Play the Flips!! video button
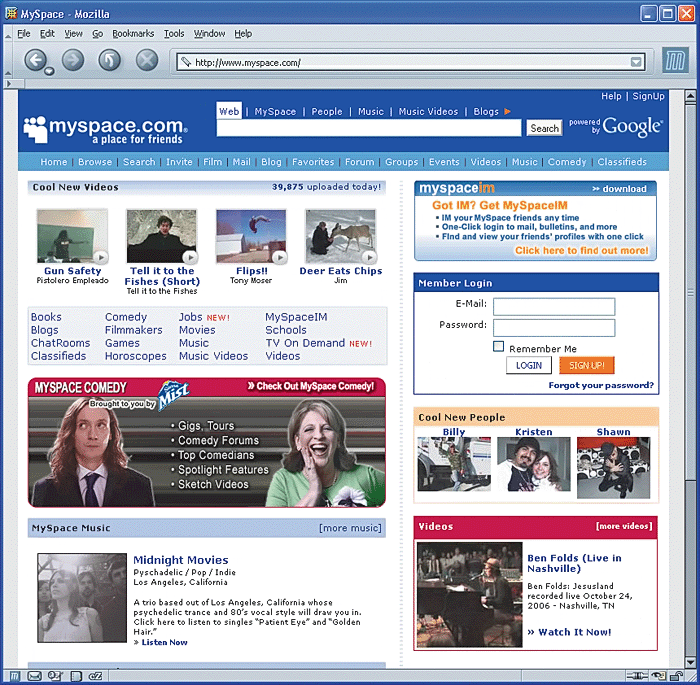The height and width of the screenshot is (685, 700). [280, 257]
